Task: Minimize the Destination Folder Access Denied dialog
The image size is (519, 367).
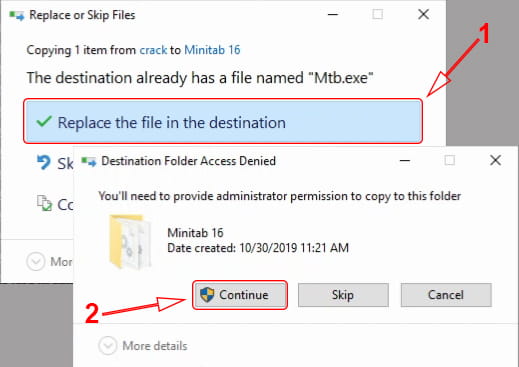Action: pos(405,161)
